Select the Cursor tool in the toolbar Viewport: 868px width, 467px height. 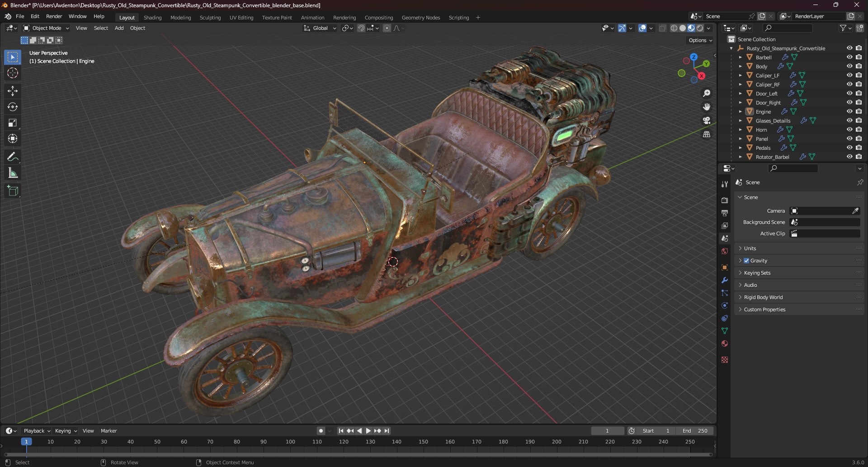click(13, 73)
